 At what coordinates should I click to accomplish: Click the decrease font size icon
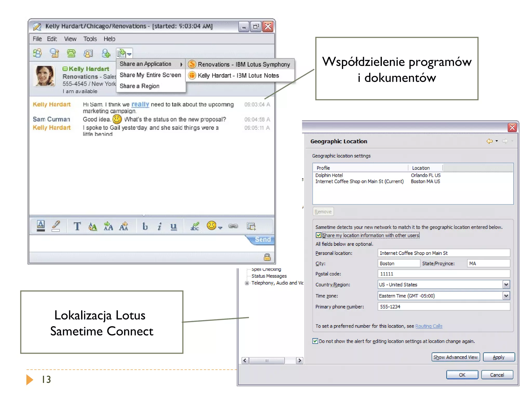coord(124,226)
